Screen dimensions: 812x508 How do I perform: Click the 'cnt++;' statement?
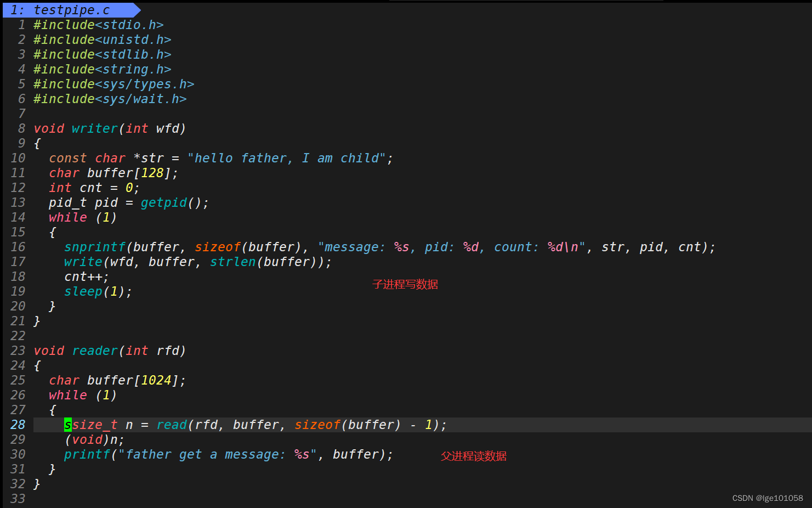tap(87, 277)
